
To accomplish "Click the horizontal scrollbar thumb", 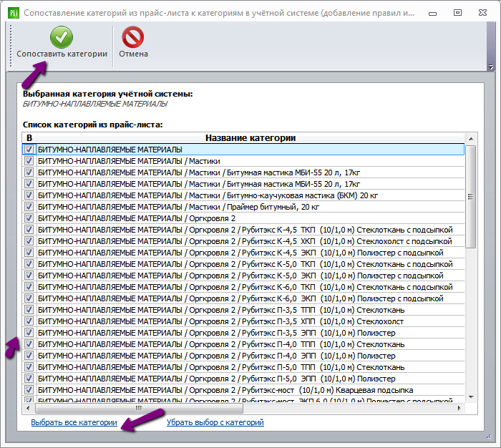I will pos(139,408).
